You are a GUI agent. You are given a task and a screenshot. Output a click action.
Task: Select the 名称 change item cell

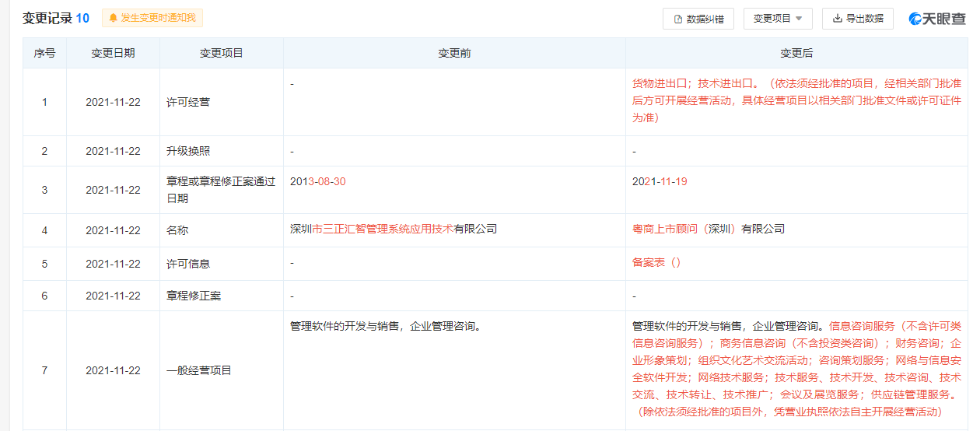point(222,230)
